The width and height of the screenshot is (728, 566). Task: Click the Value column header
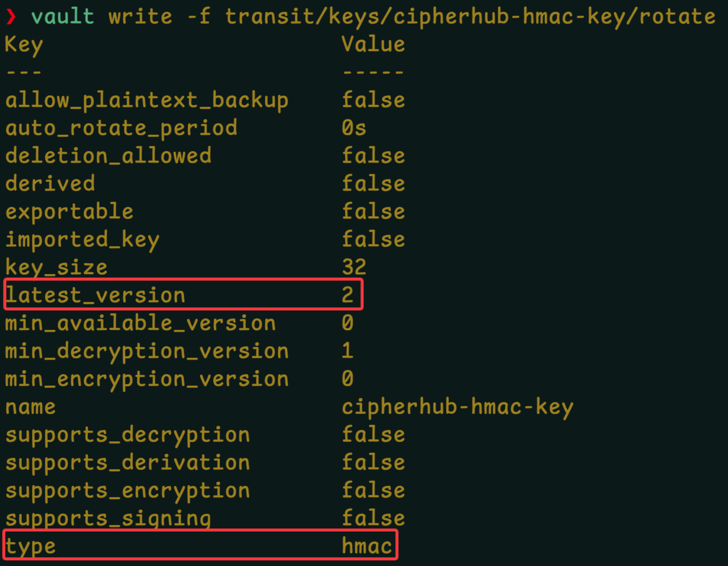coord(373,44)
